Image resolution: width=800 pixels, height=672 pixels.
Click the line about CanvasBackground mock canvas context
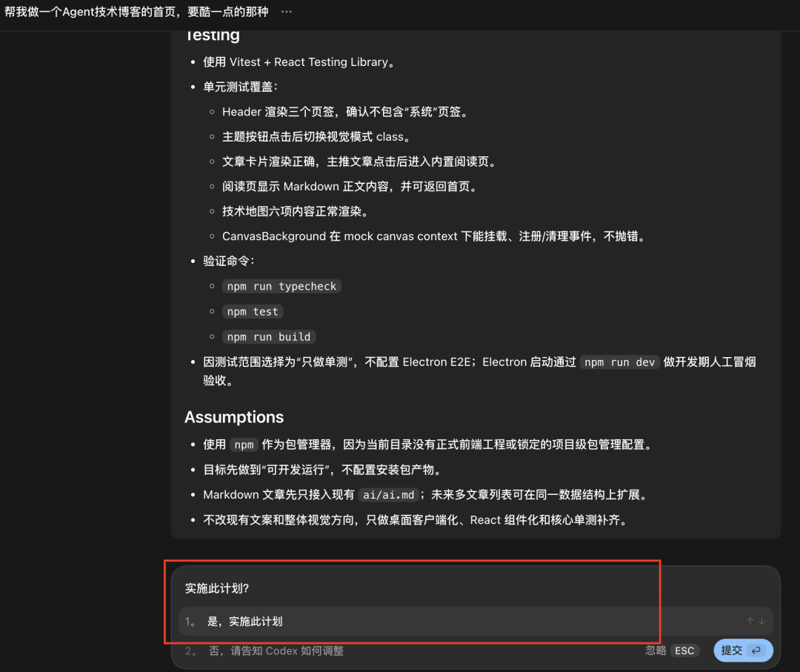[x=434, y=236]
